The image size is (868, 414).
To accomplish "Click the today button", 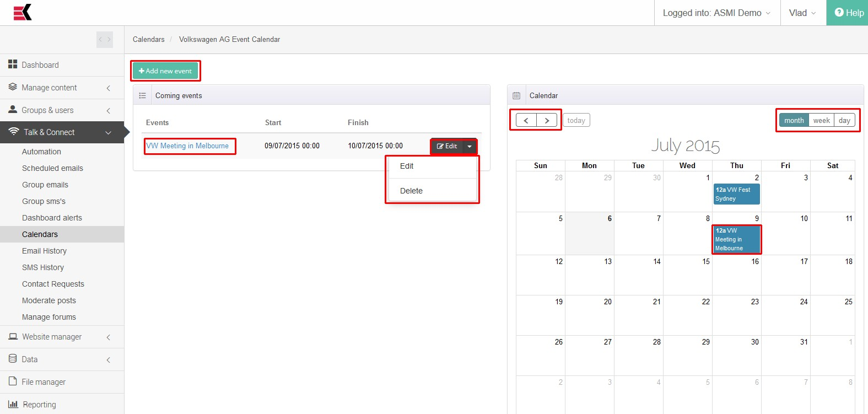I will [x=576, y=120].
